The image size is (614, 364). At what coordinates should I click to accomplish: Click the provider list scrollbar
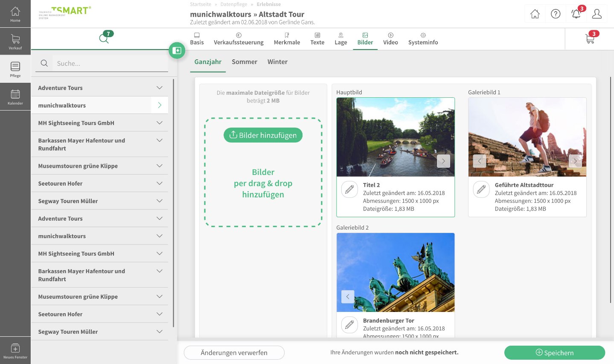(174, 203)
